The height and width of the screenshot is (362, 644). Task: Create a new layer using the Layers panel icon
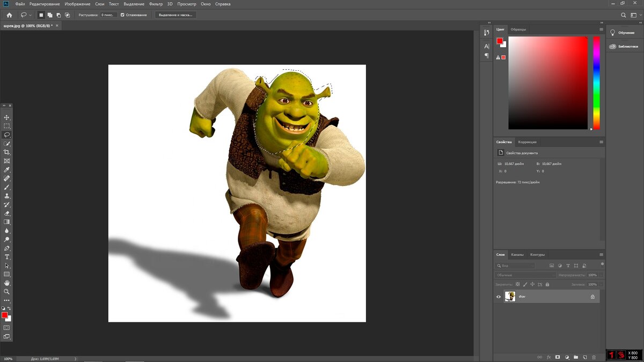[584, 357]
